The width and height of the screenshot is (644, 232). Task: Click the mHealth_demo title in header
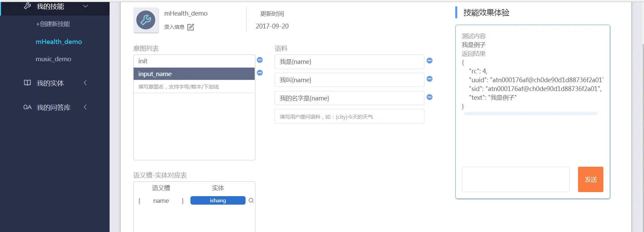[x=186, y=13]
